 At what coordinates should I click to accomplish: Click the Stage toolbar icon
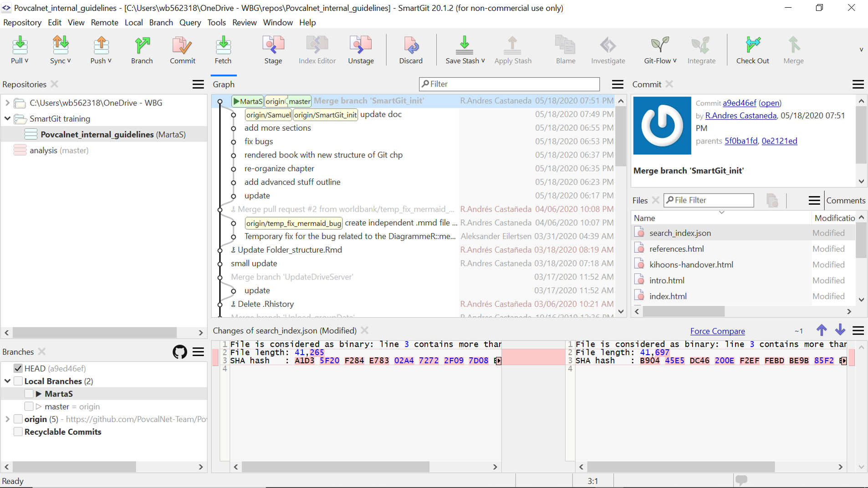point(273,50)
